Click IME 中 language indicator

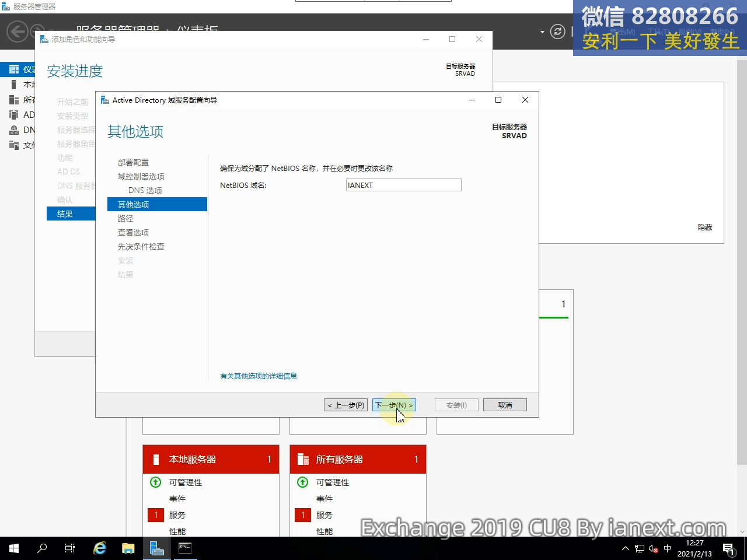(668, 548)
